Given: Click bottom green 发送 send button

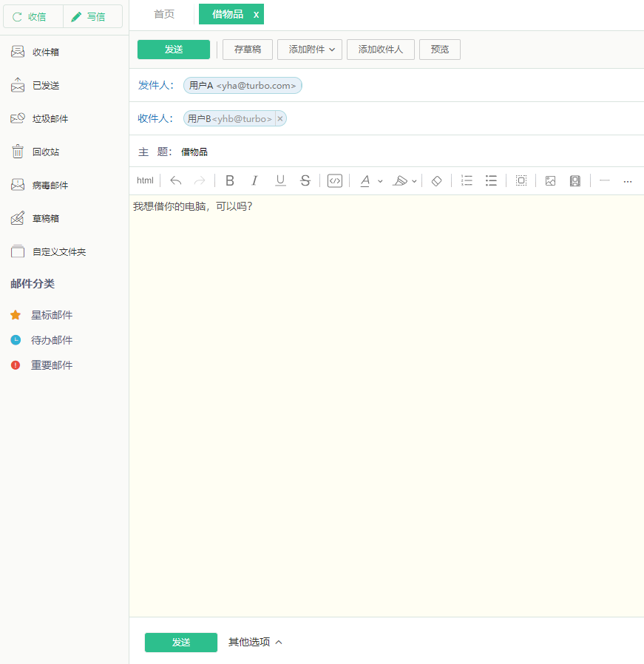Looking at the screenshot, I should [181, 643].
